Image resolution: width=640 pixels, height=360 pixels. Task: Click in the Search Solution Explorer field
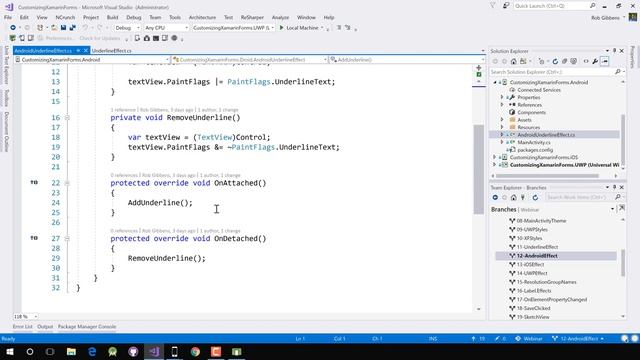[x=552, y=72]
